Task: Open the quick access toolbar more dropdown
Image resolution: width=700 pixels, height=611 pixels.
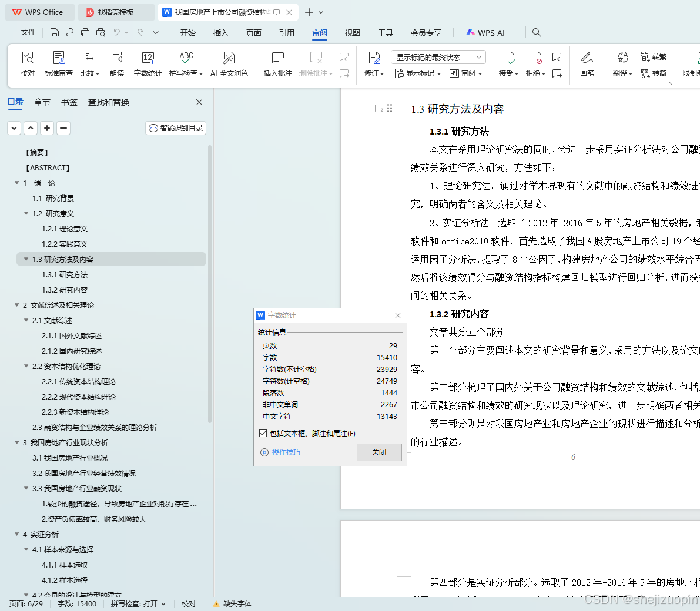Action: 155,32
